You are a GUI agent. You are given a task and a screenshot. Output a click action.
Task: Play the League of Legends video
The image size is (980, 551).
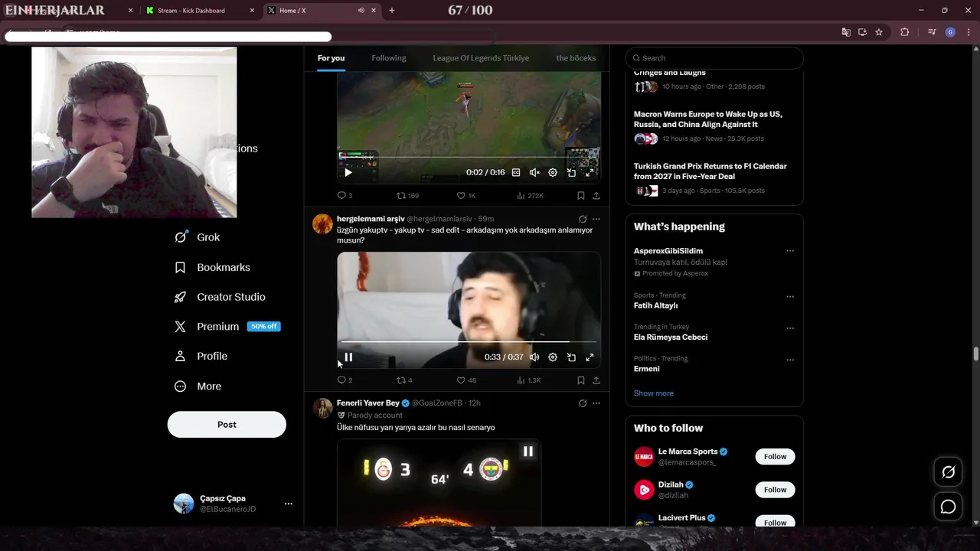point(348,173)
